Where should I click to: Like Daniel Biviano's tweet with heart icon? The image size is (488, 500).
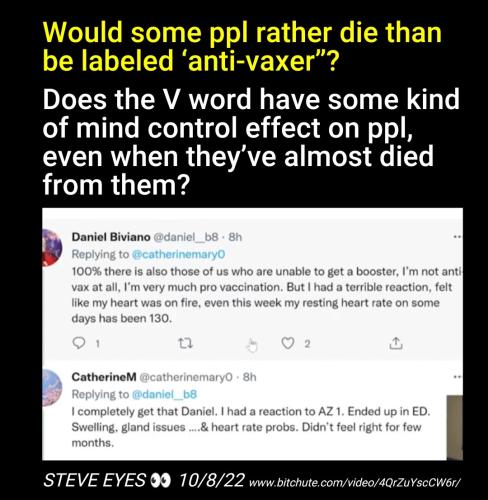pyautogui.click(x=288, y=343)
